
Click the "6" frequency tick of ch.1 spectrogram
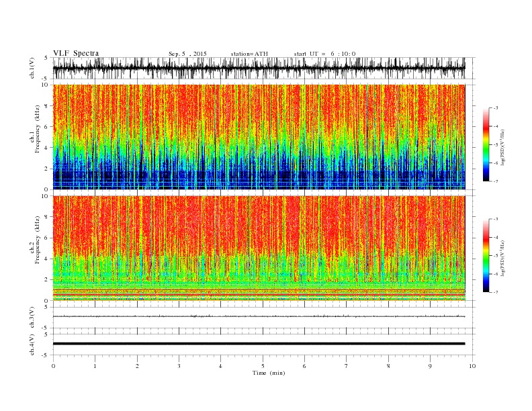coord(47,127)
